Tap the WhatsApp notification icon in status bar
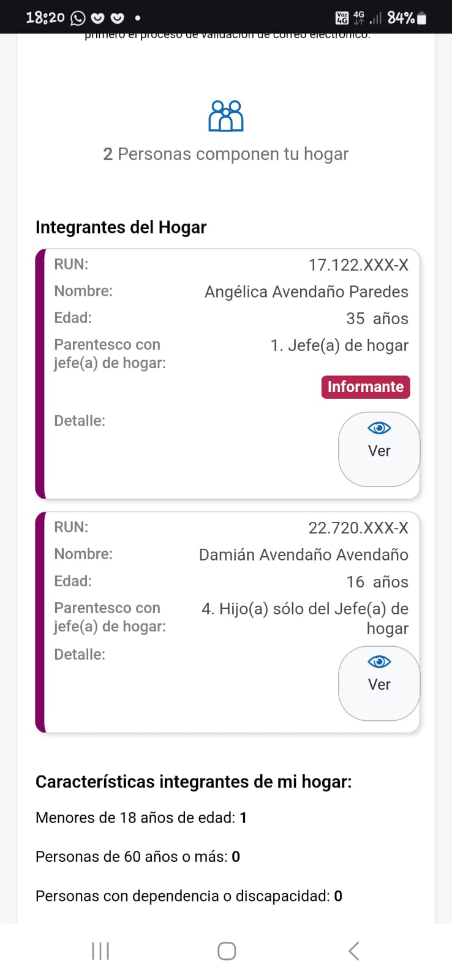The image size is (452, 980). pyautogui.click(x=78, y=18)
